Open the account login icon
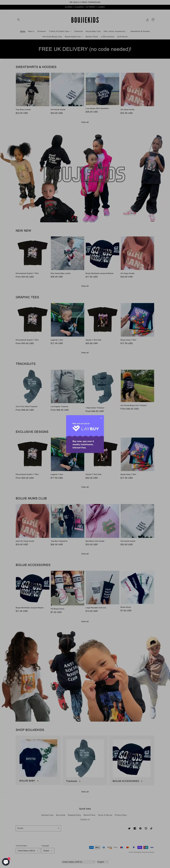The height and width of the screenshot is (868, 170). (x=147, y=20)
